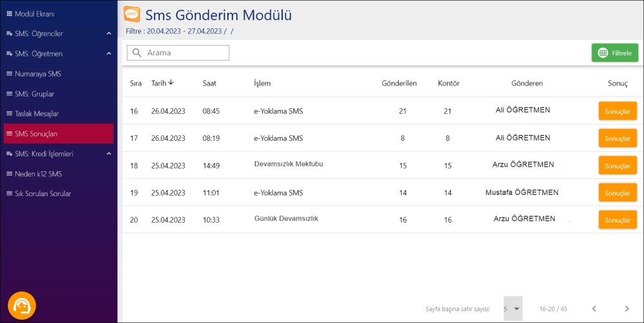Click the Modül Ekranı grid icon

coord(9,13)
